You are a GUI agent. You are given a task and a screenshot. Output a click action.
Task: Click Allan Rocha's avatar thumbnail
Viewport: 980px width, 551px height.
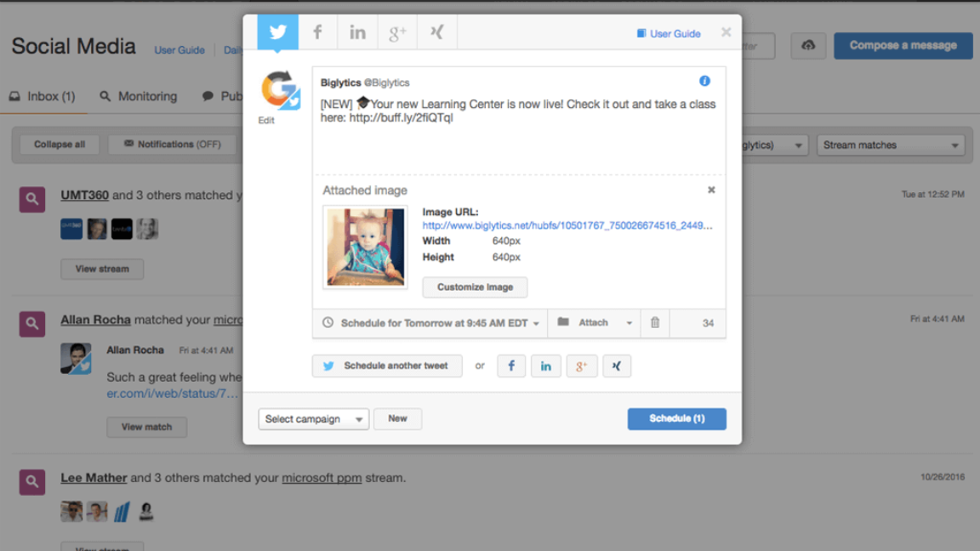click(76, 359)
